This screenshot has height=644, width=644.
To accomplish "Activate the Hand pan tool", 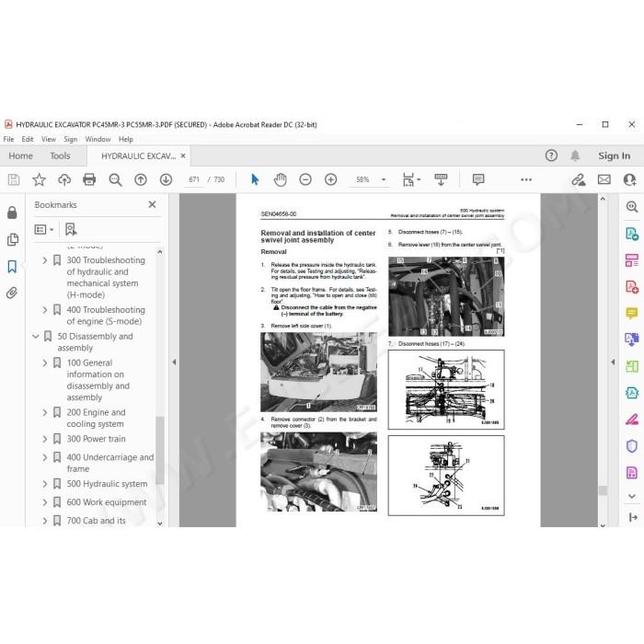I will [x=280, y=179].
